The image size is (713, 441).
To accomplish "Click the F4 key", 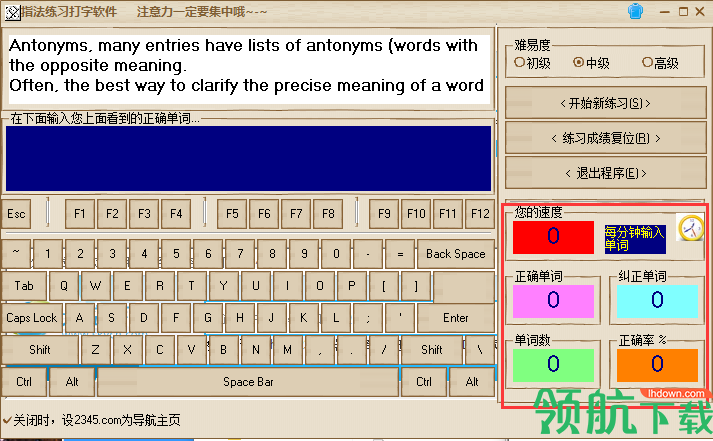I will (176, 214).
